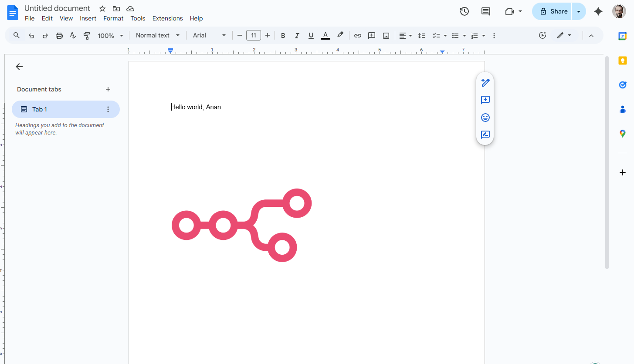The height and width of the screenshot is (364, 634).
Task: Open Google Keep from the side panel
Action: [x=622, y=61]
